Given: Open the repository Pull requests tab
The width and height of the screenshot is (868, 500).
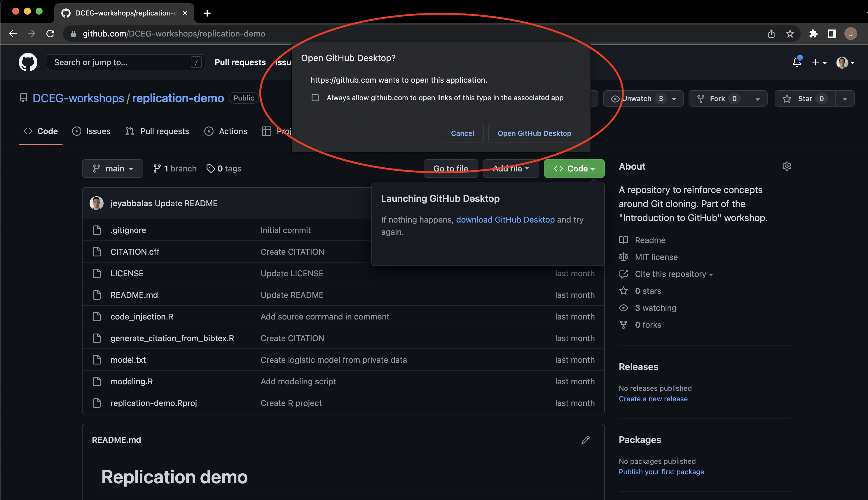Looking at the screenshot, I should [x=157, y=131].
